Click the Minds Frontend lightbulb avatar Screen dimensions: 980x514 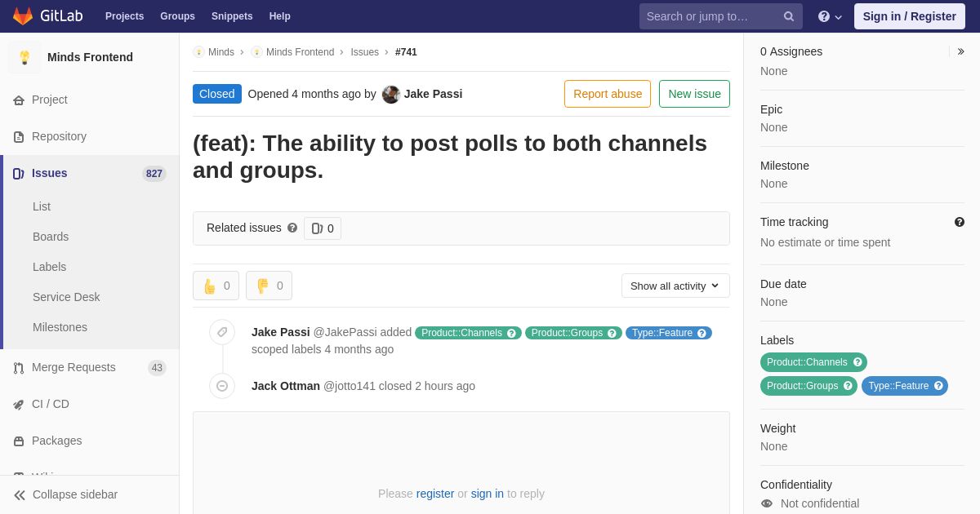click(24, 57)
